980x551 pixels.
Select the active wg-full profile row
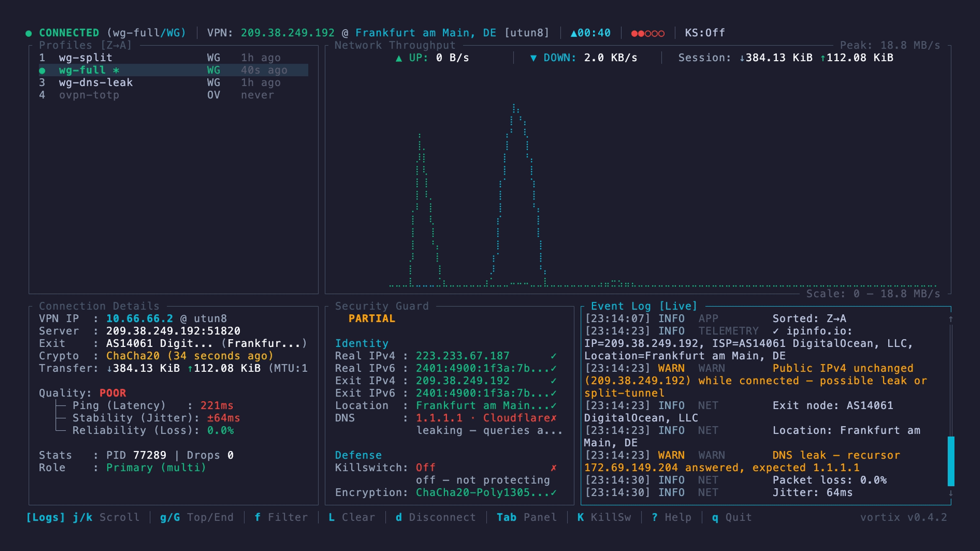tap(174, 70)
